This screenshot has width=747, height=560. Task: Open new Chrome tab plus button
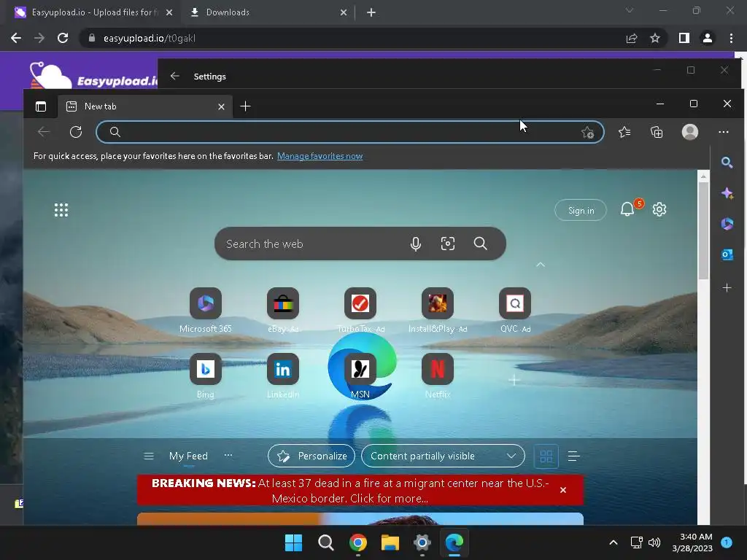click(371, 12)
